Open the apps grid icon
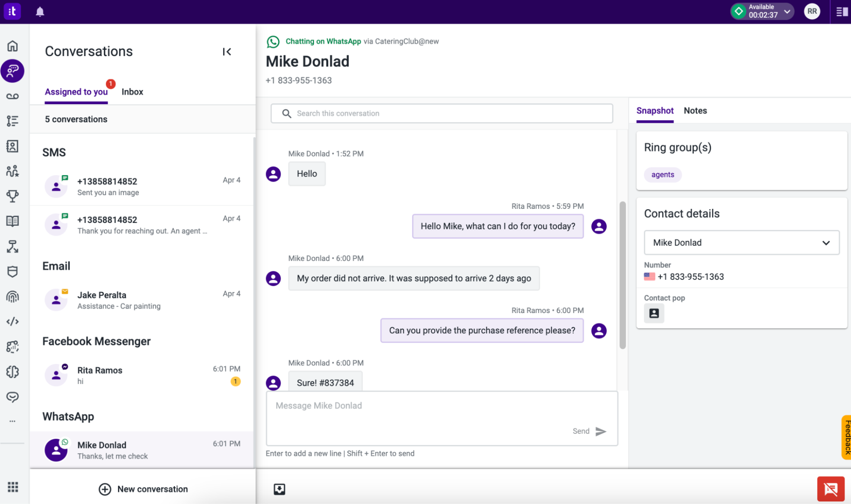The height and width of the screenshot is (504, 851). pos(13,487)
